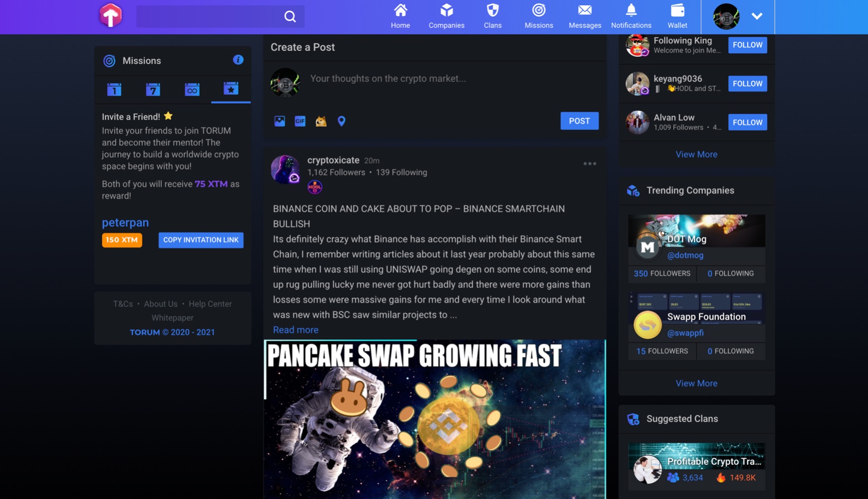Click the POST button

pos(579,121)
